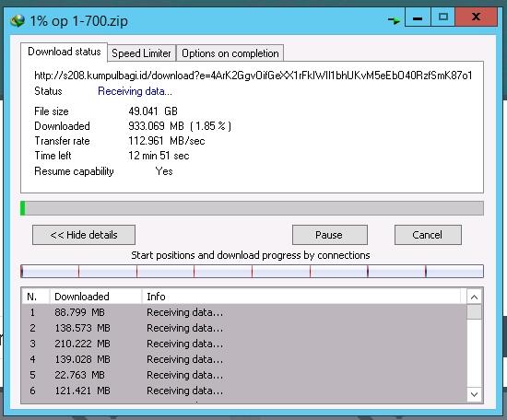This screenshot has width=507, height=420.
Task: Click the connections list scrollbar thumb
Action: coord(474,312)
